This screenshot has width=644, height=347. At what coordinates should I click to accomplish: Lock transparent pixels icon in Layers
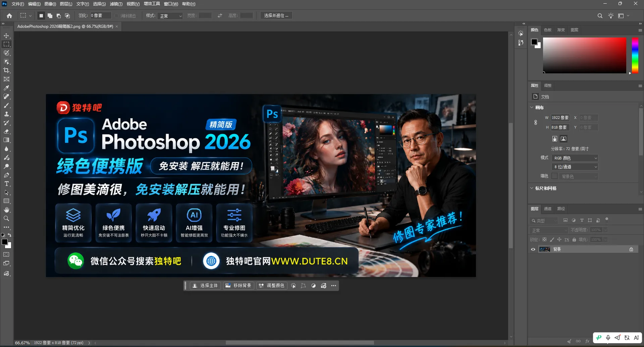(x=544, y=239)
